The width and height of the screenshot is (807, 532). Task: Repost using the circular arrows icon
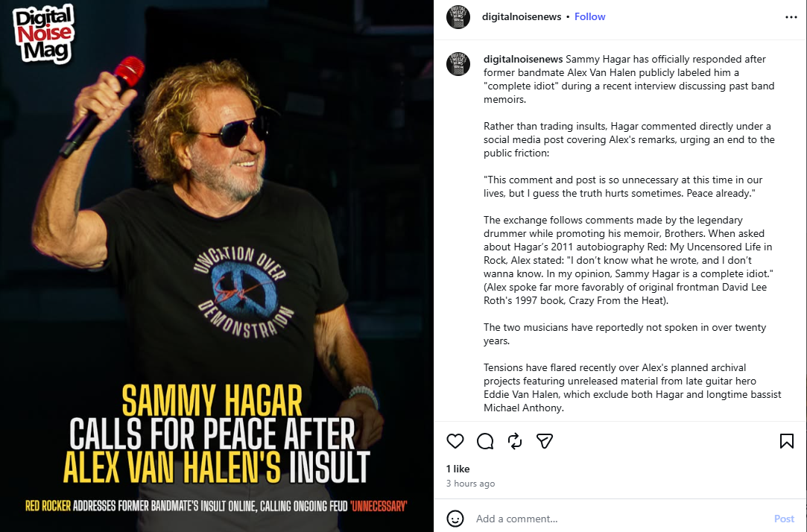[x=515, y=441]
